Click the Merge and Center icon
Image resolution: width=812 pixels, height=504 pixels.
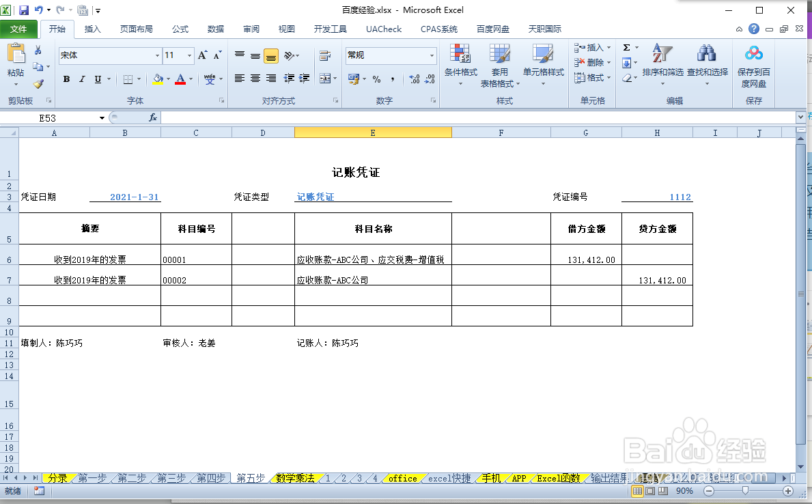tap(325, 79)
